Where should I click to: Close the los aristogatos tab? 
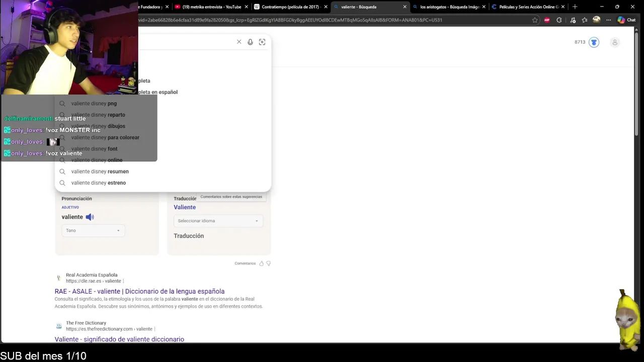click(484, 7)
